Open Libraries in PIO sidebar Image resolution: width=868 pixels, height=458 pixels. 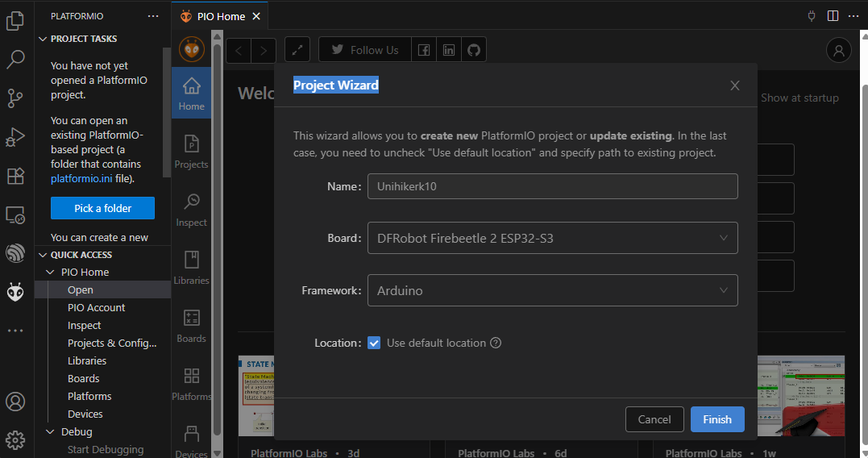[192, 268]
